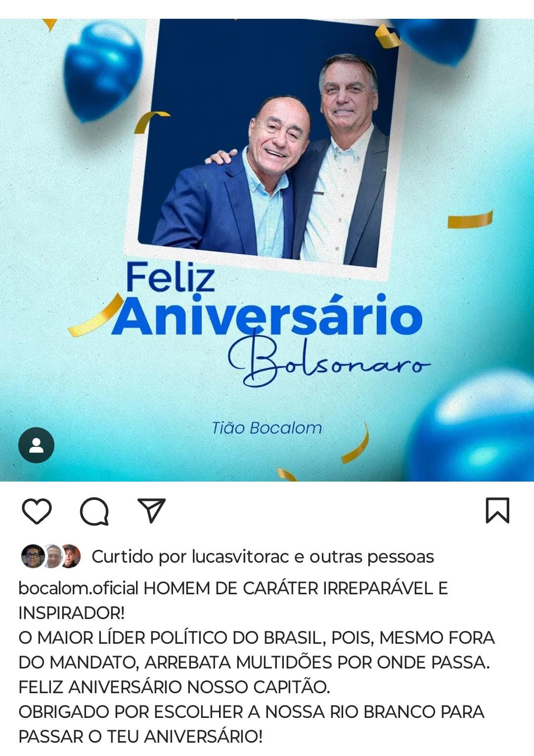
Task: View list of outras pessoas who liked
Action: [372, 557]
